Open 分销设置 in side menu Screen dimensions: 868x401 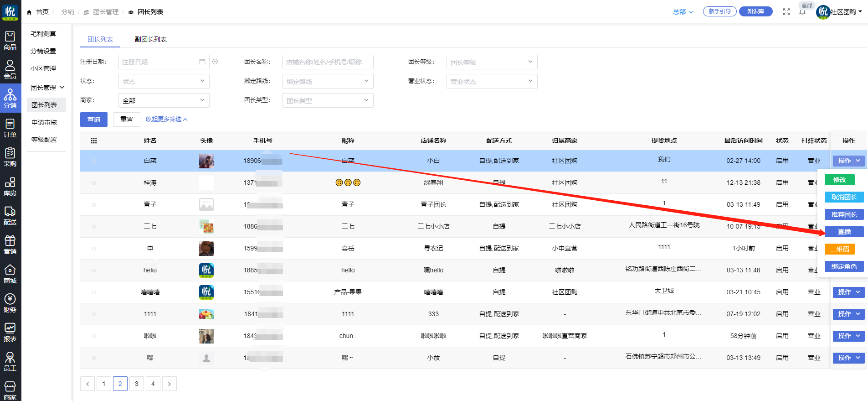[43, 51]
